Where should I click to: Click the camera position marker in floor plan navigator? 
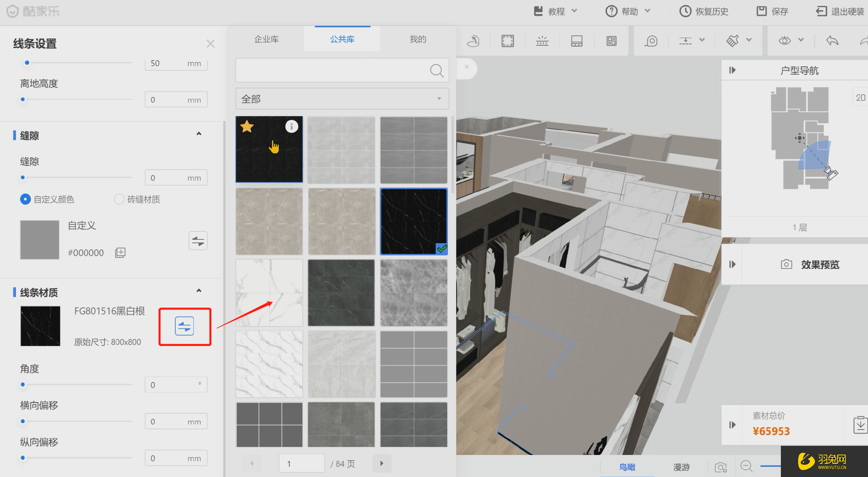pos(831,173)
